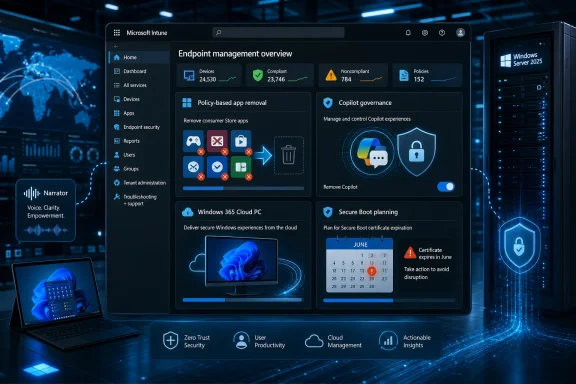
Task: Click the Narrator sound wave icon
Action: coord(32,193)
